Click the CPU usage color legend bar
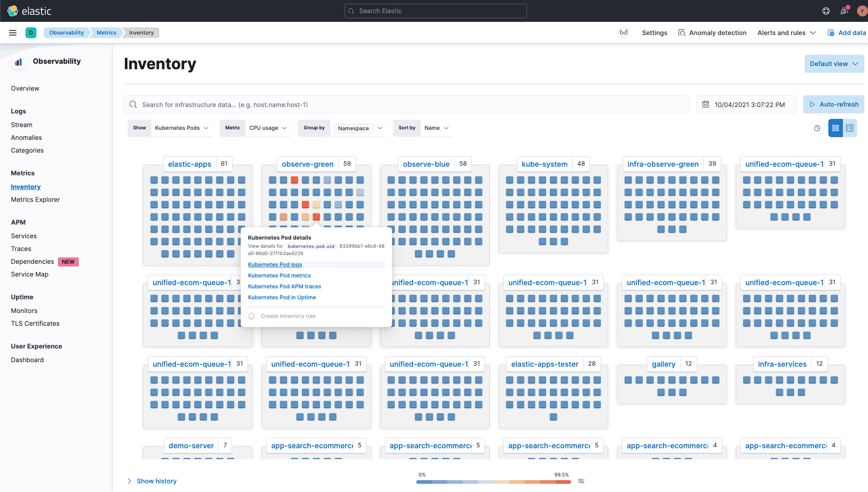Viewport: 868px width, 492px height. point(494,482)
